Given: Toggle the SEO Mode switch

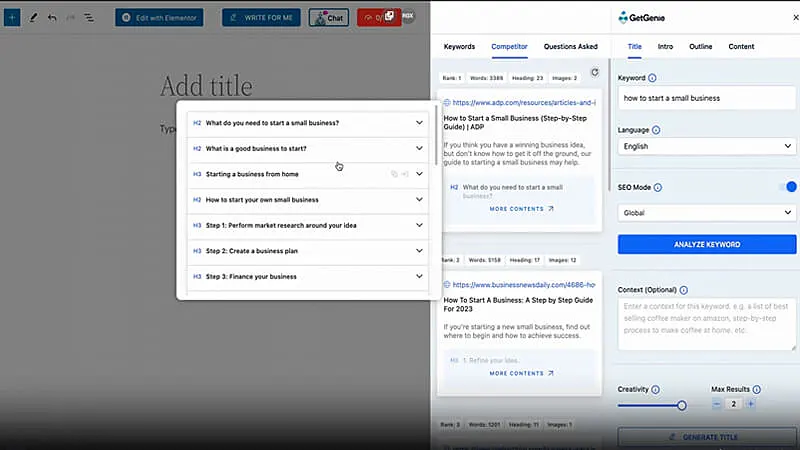Looking at the screenshot, I should click(x=790, y=187).
